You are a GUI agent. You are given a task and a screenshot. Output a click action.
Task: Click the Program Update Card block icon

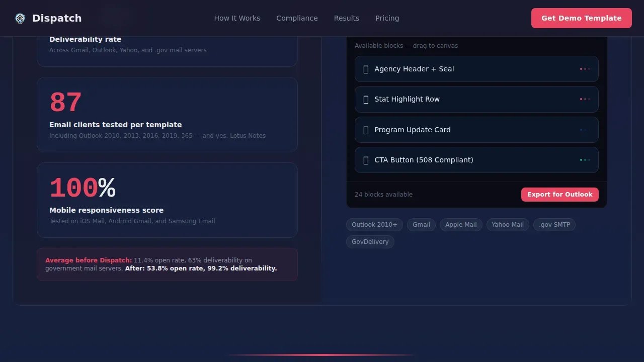(366, 130)
